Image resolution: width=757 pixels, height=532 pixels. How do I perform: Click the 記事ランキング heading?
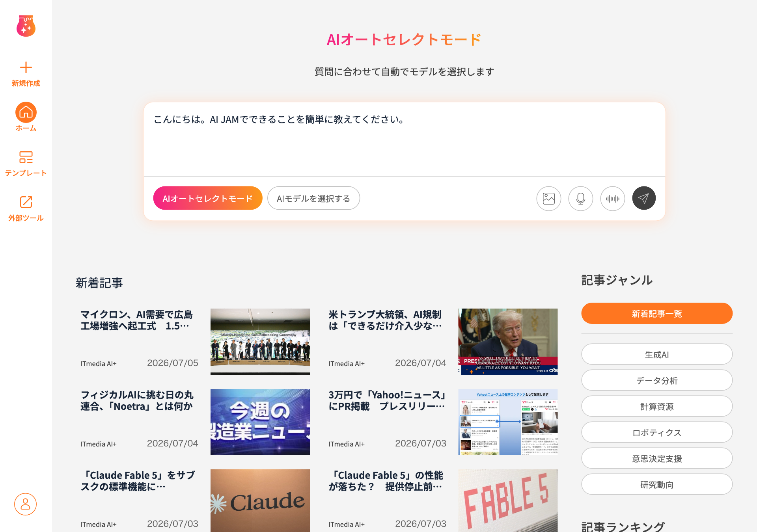pyautogui.click(x=623, y=526)
